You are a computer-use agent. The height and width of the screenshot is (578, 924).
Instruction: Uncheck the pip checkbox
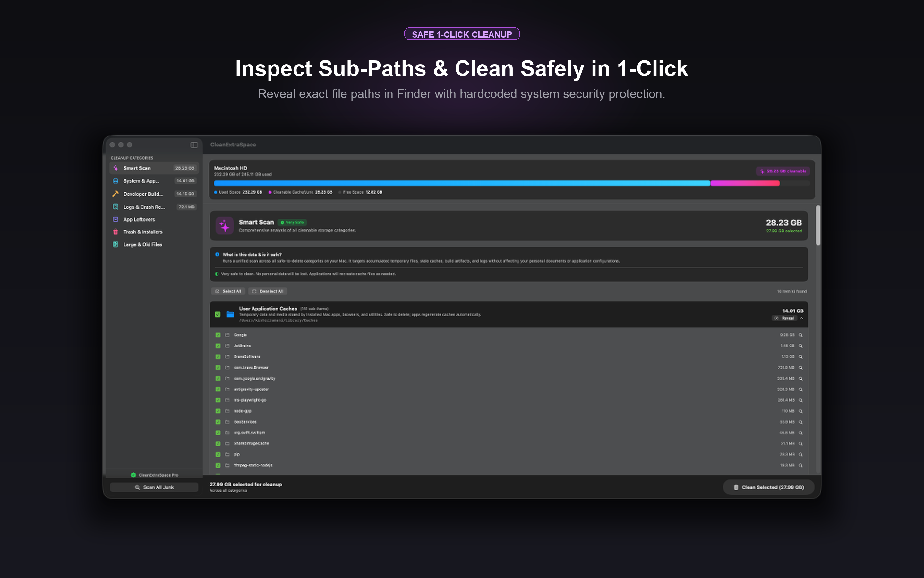coord(218,454)
